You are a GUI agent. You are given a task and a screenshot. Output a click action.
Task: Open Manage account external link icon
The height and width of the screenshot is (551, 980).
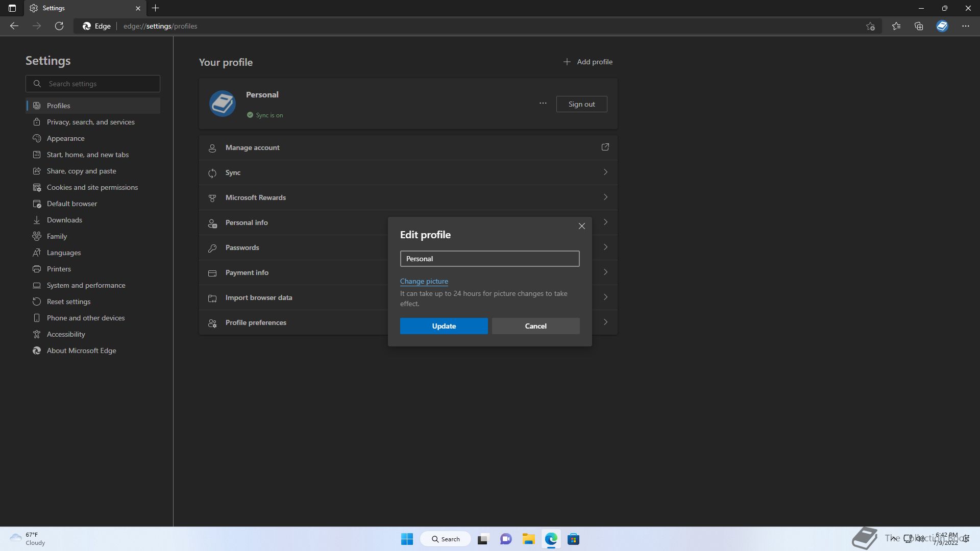pos(605,147)
